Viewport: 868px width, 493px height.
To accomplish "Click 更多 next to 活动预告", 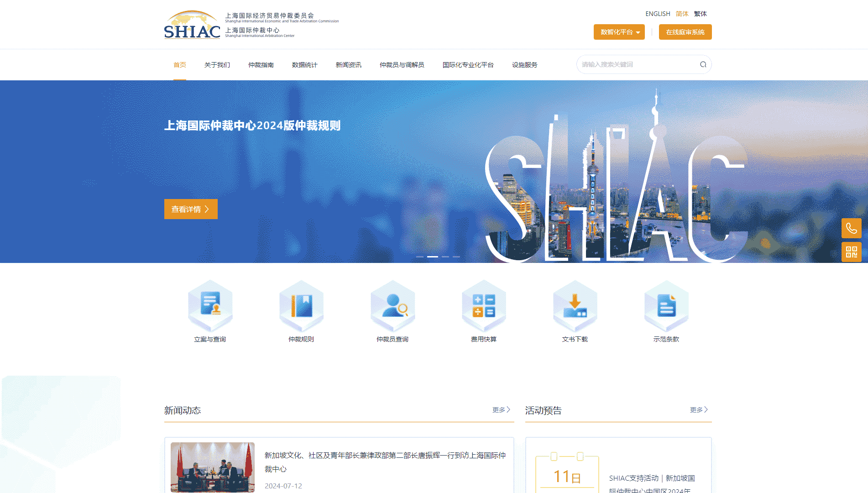I will click(x=699, y=410).
